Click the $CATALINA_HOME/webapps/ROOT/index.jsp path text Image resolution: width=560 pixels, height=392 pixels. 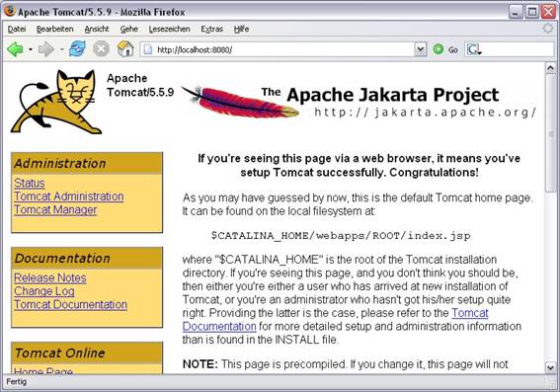pyautogui.click(x=341, y=236)
